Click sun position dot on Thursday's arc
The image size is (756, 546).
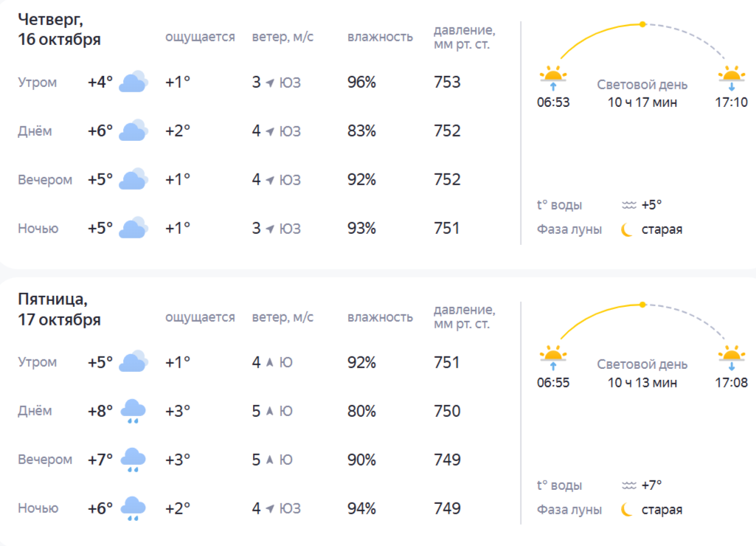pos(642,24)
